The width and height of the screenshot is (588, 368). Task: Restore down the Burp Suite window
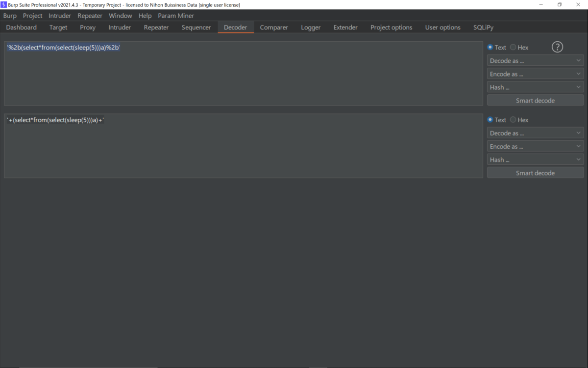coord(560,4)
